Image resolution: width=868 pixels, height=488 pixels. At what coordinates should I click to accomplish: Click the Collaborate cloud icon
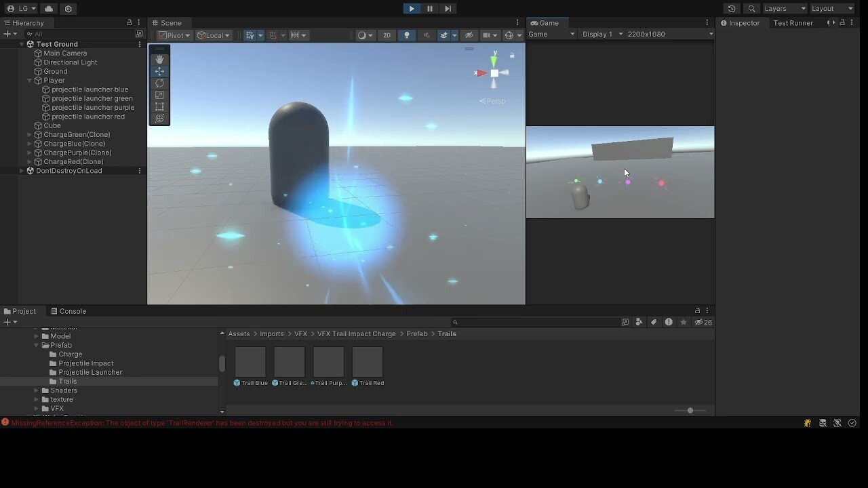(x=47, y=9)
